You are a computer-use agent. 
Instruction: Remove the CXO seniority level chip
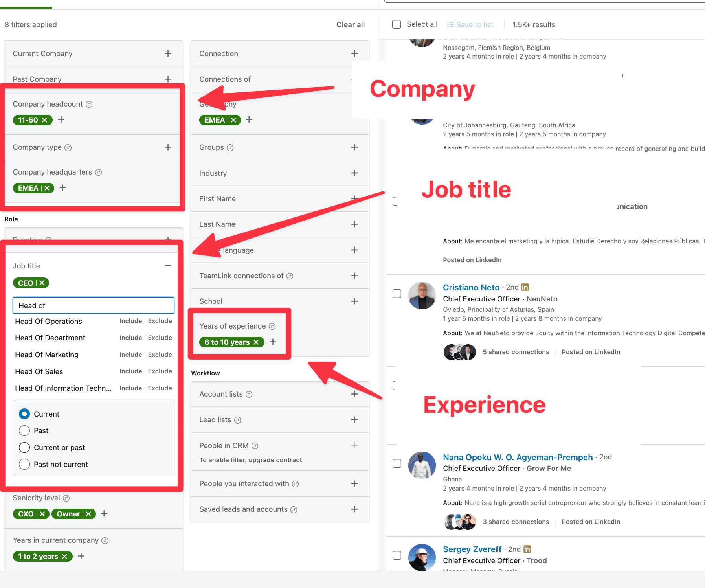(x=42, y=514)
